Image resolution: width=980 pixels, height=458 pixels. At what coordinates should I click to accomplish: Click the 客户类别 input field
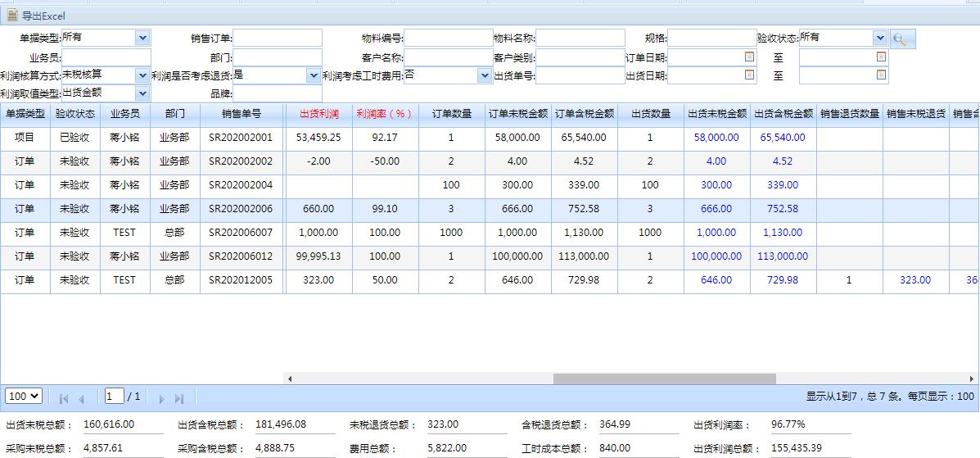click(x=580, y=57)
